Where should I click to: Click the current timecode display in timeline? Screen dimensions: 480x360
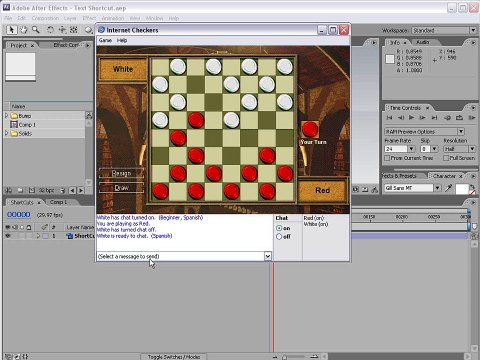pos(19,215)
